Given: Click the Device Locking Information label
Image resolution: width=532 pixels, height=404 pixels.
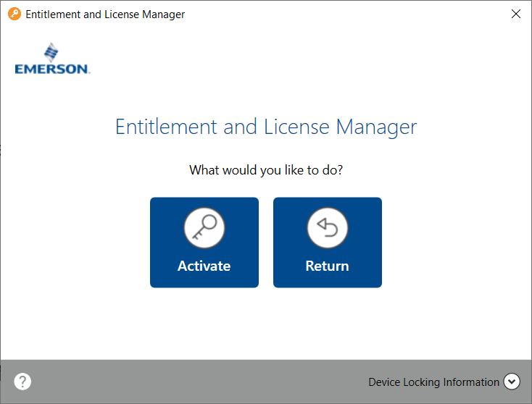Looking at the screenshot, I should coord(433,382).
